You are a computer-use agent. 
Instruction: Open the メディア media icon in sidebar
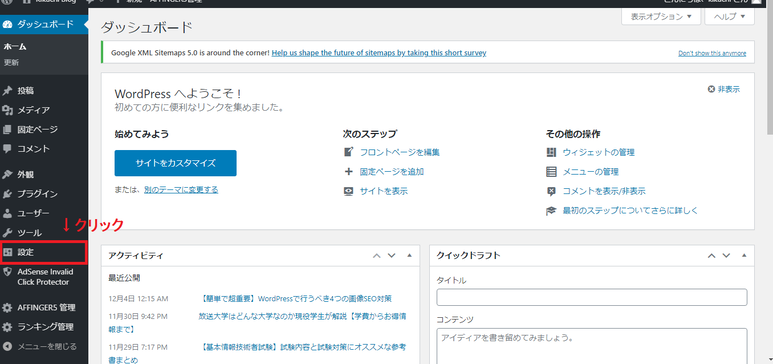(x=7, y=110)
